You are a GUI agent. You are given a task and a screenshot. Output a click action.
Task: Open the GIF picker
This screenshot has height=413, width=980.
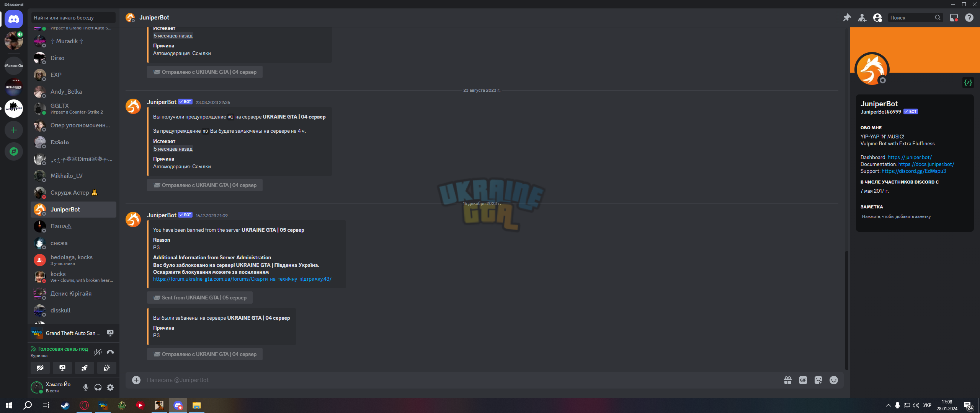pos(803,380)
